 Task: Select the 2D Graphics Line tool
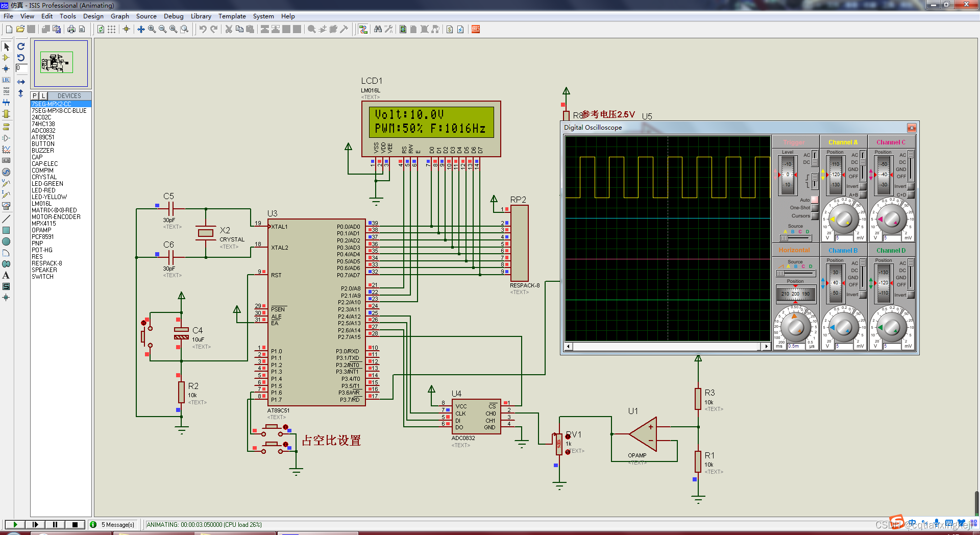pos(6,219)
